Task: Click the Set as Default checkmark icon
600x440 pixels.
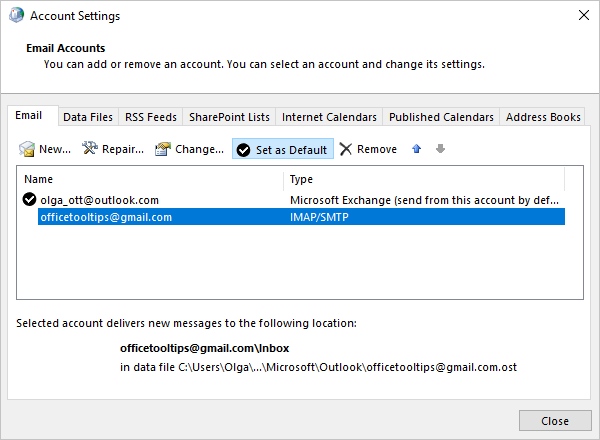Action: pos(243,150)
